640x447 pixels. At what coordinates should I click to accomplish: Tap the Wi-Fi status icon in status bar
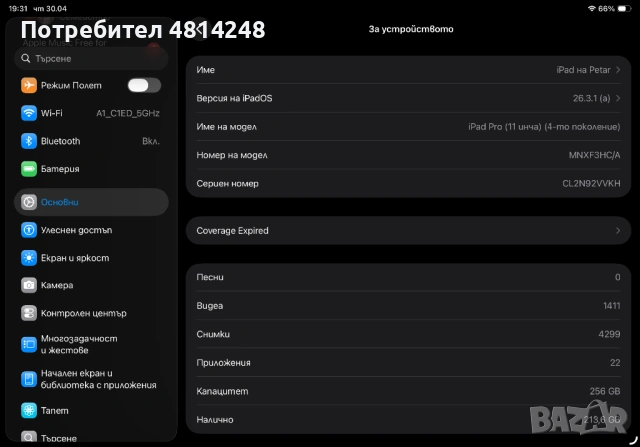[591, 9]
